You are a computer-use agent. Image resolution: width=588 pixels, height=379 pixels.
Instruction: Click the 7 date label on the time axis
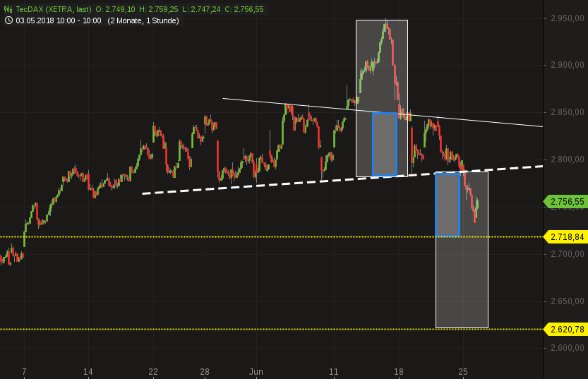pyautogui.click(x=25, y=372)
